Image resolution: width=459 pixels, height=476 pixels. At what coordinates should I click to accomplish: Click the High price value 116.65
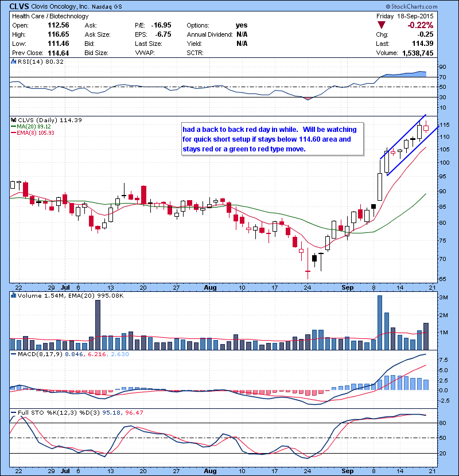59,34
